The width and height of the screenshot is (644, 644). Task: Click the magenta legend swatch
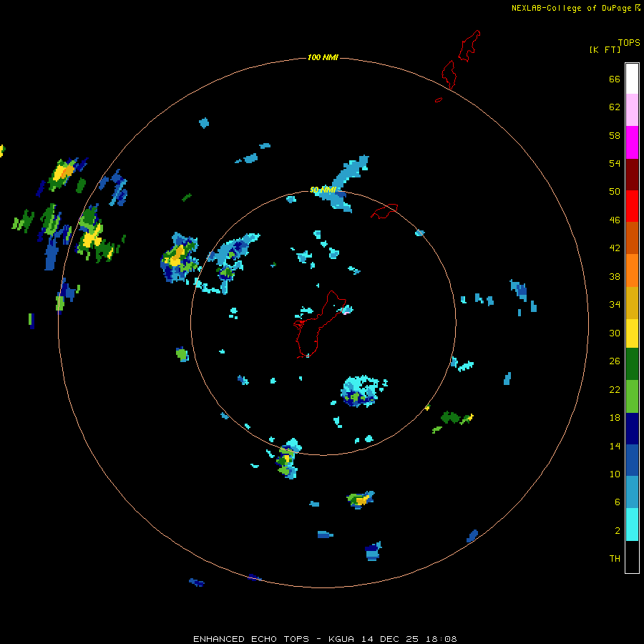tap(632, 142)
